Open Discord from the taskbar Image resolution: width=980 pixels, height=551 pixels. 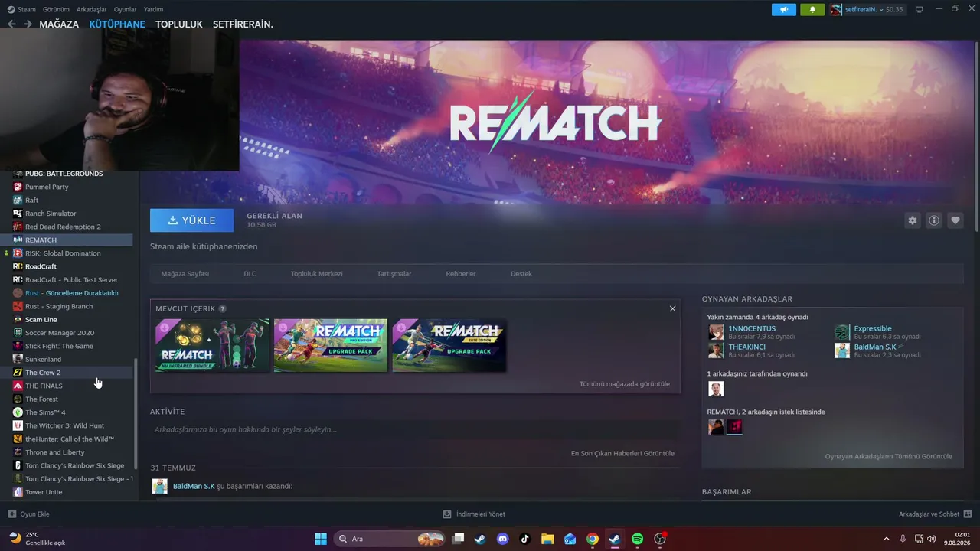[x=502, y=539]
